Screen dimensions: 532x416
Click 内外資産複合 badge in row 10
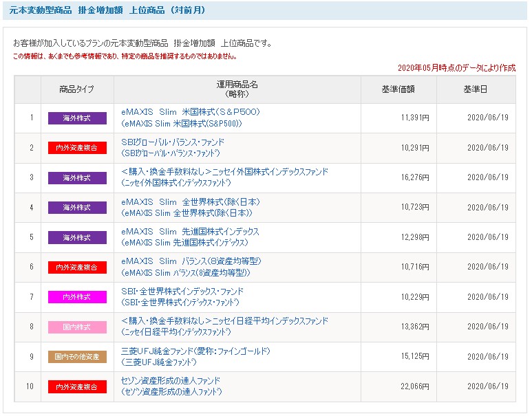point(77,386)
